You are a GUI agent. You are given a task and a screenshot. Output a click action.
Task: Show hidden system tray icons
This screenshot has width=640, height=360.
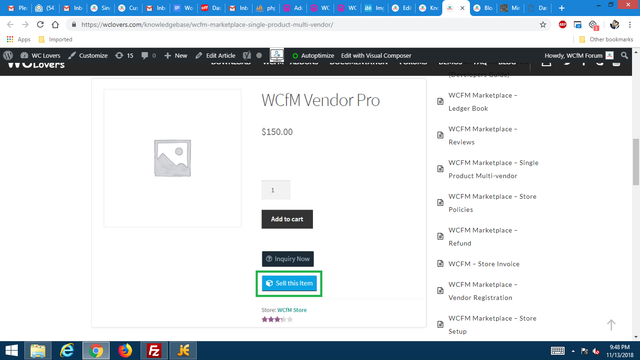(x=573, y=351)
